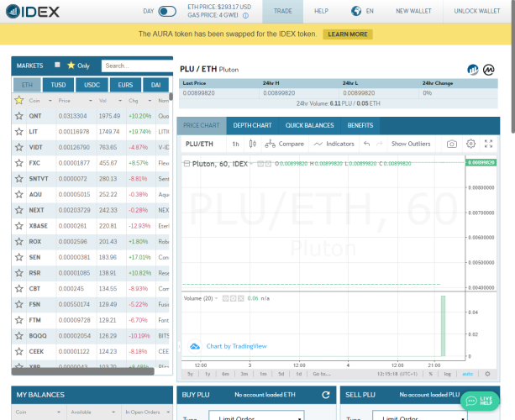
Task: Switch to QUICK BALANCES tab
Action: point(309,125)
